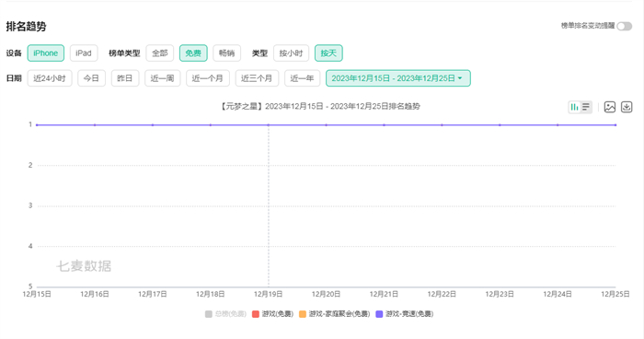Click the chart title 元梦之星 排名趋势
644x339 pixels.
[320, 107]
